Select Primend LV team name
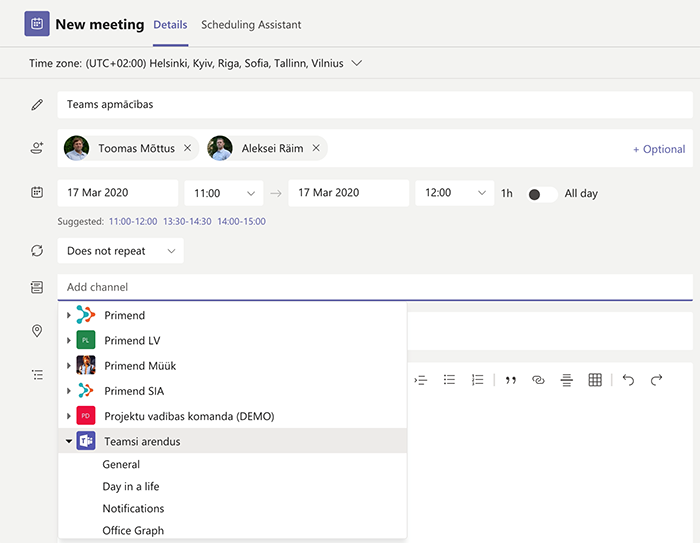The image size is (700, 543). (132, 341)
